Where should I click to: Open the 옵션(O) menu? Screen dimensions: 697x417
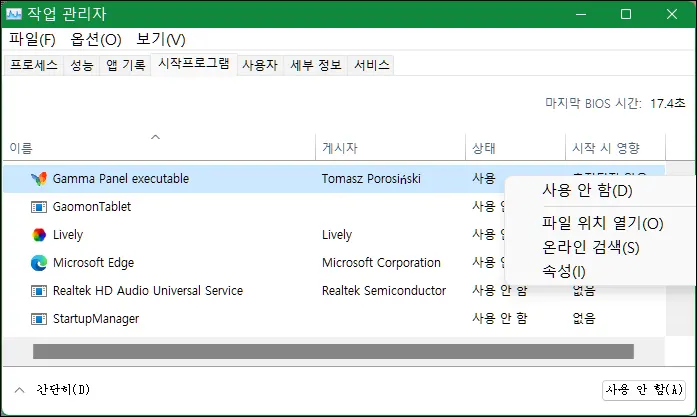96,40
